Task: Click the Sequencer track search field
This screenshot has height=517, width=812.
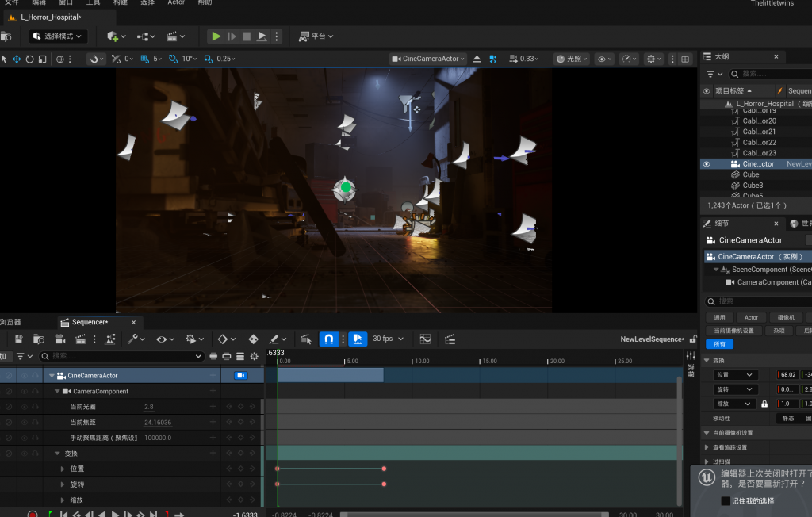Action: (x=121, y=356)
